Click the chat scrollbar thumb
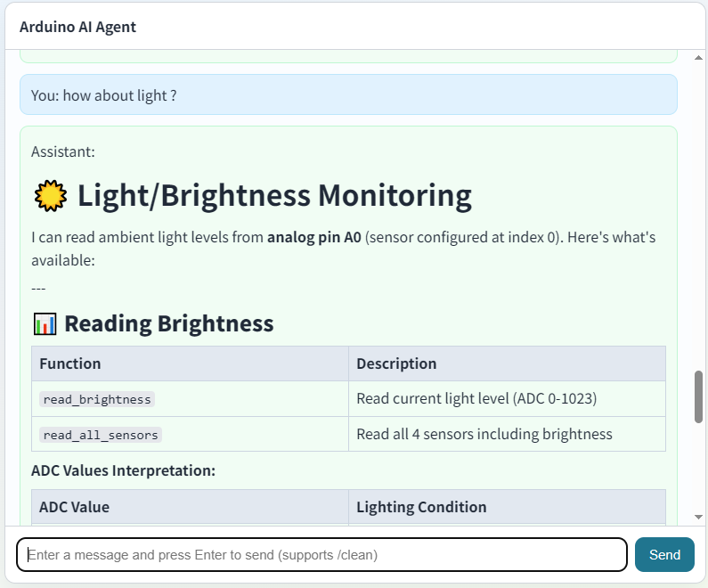This screenshot has width=708, height=588. point(698,397)
